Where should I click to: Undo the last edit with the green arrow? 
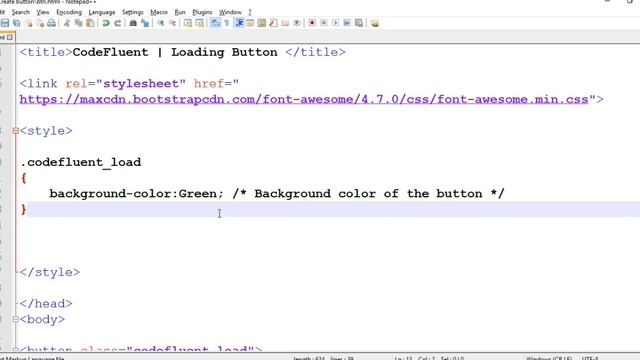coord(106,23)
